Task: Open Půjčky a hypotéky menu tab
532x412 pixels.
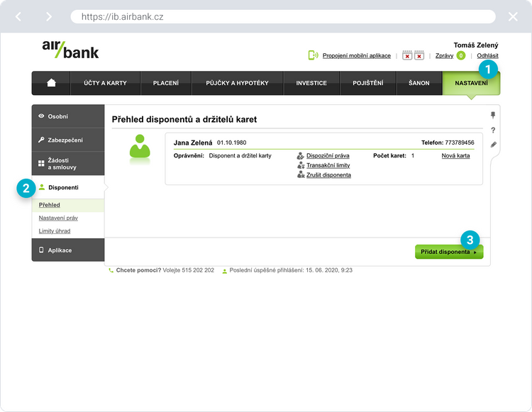Action: point(237,83)
